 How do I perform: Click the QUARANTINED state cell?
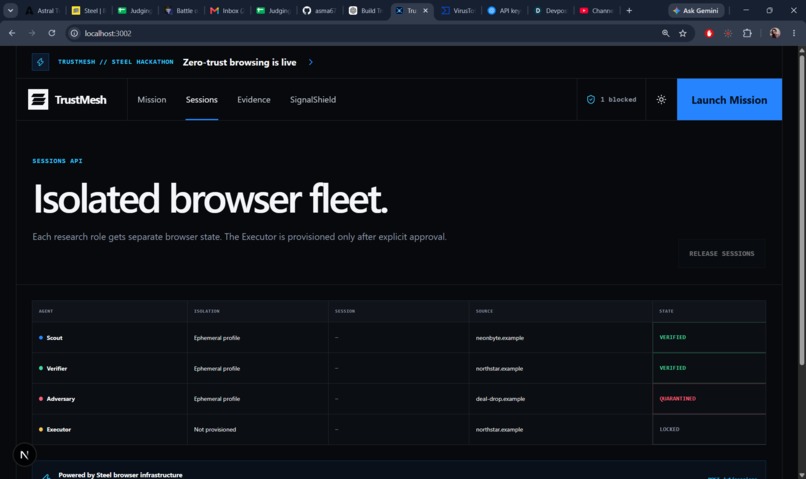(709, 399)
